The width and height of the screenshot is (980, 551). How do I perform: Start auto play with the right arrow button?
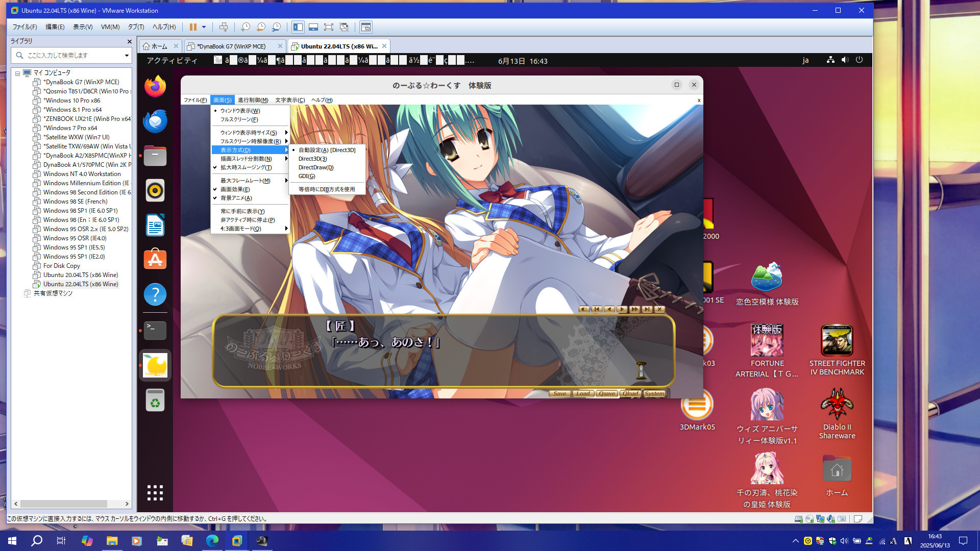(x=622, y=309)
